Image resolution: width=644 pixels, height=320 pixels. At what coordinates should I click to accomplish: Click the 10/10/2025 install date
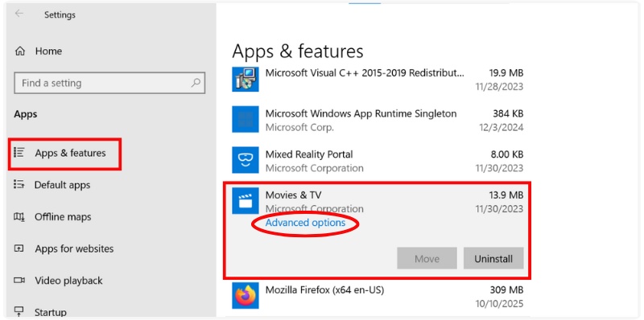tap(498, 304)
